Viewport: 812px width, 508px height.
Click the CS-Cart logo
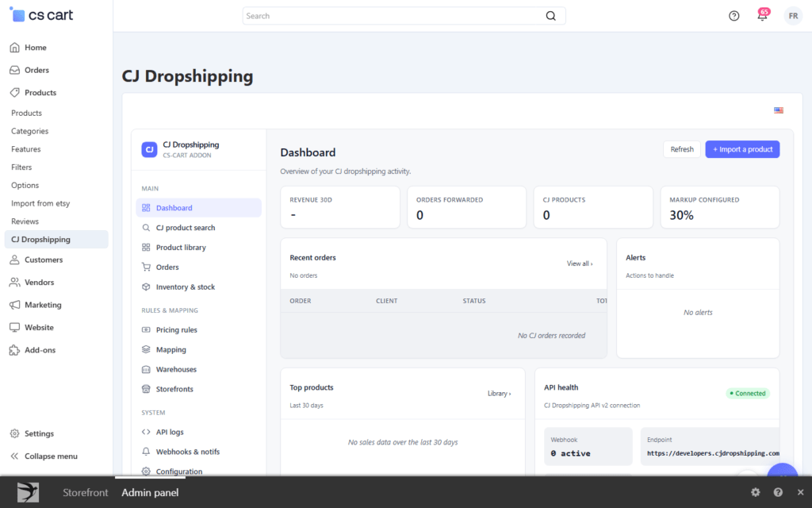click(41, 15)
